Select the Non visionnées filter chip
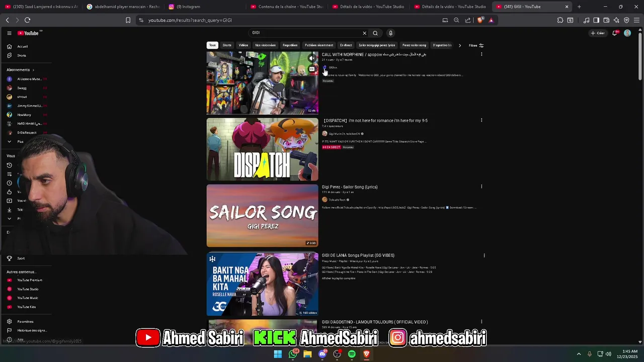The height and width of the screenshot is (362, 644). coord(265,45)
